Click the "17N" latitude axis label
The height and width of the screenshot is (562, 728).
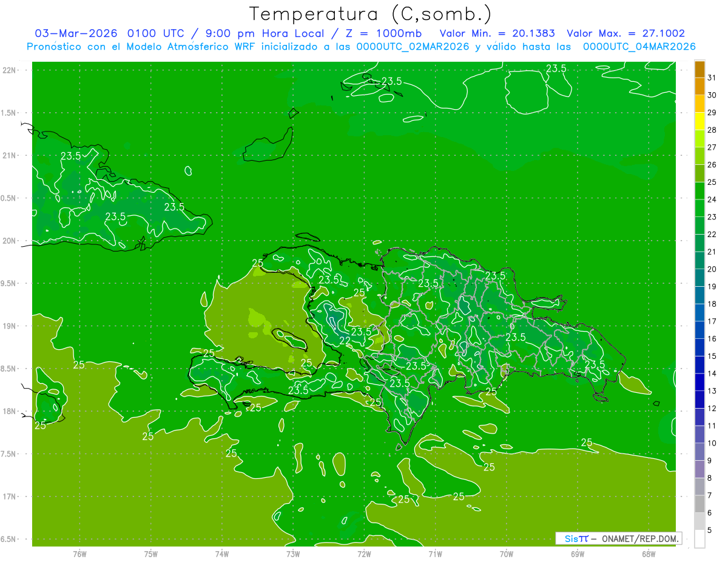click(x=9, y=497)
